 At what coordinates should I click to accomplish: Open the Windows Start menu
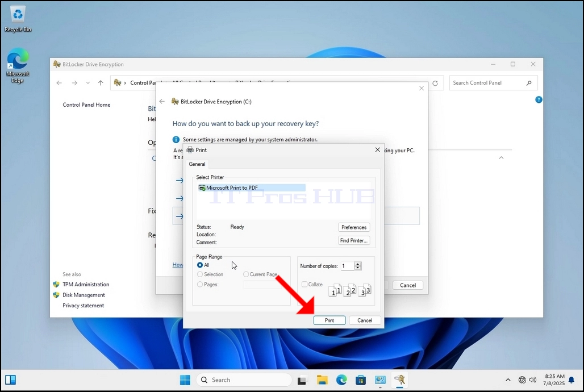pos(185,380)
